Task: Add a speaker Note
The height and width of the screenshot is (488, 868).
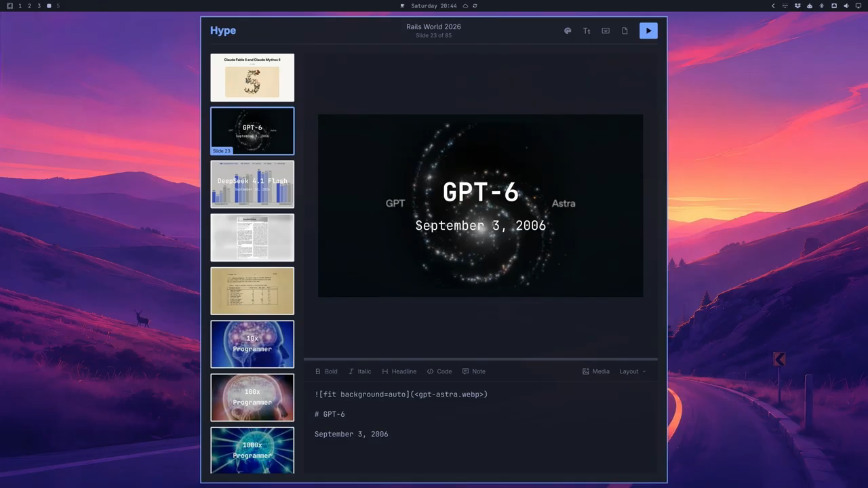Action: [473, 371]
